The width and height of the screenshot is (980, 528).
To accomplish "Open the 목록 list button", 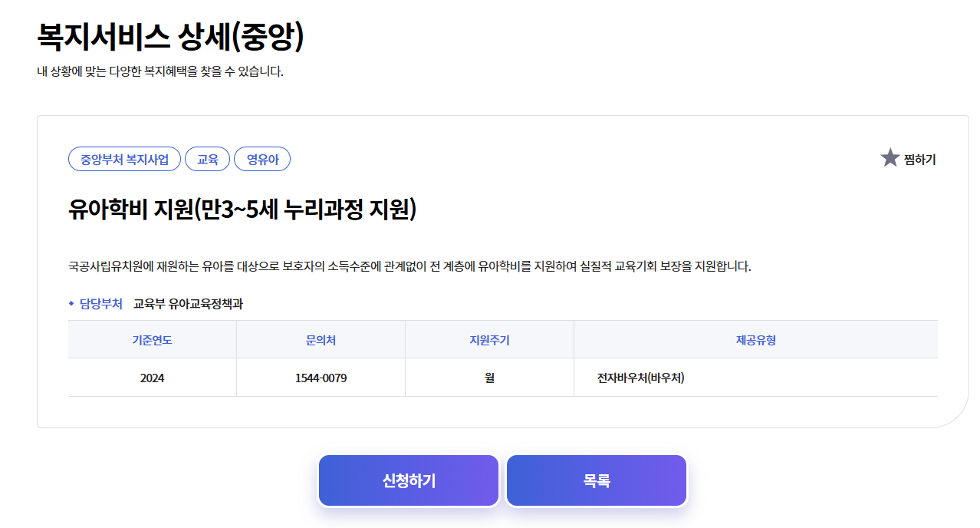I will point(596,480).
